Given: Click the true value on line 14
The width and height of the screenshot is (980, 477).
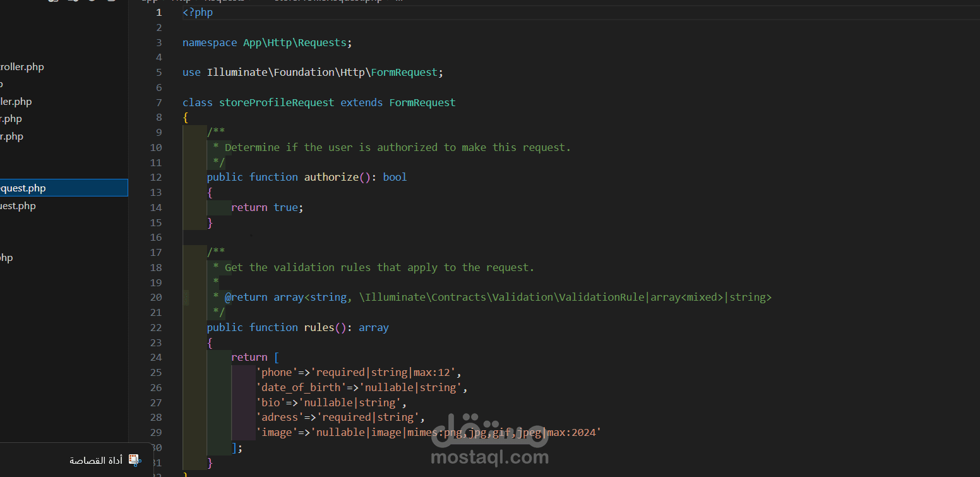Looking at the screenshot, I should [285, 208].
